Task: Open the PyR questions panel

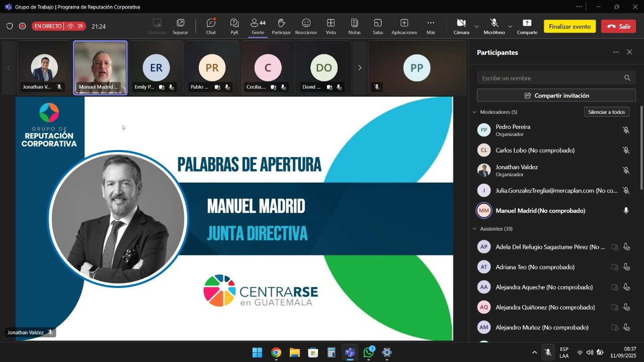Action: 234,26
